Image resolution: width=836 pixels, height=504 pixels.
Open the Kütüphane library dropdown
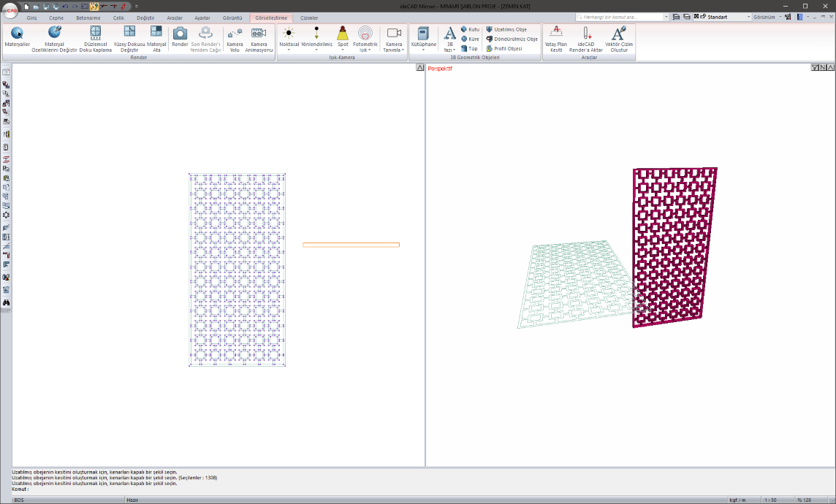click(423, 50)
